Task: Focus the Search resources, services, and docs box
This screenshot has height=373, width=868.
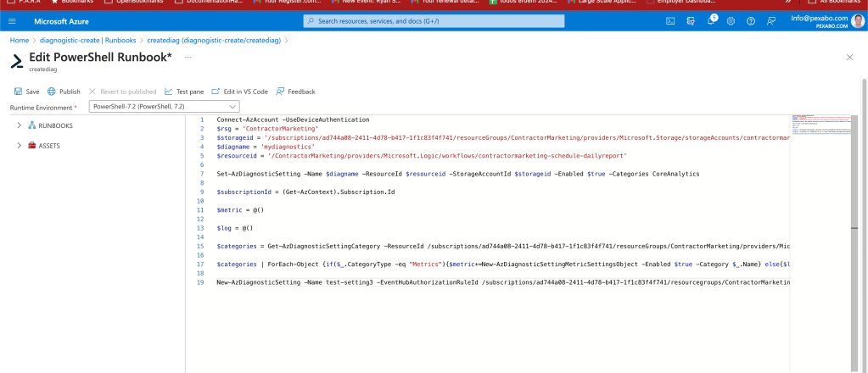Action: click(434, 21)
